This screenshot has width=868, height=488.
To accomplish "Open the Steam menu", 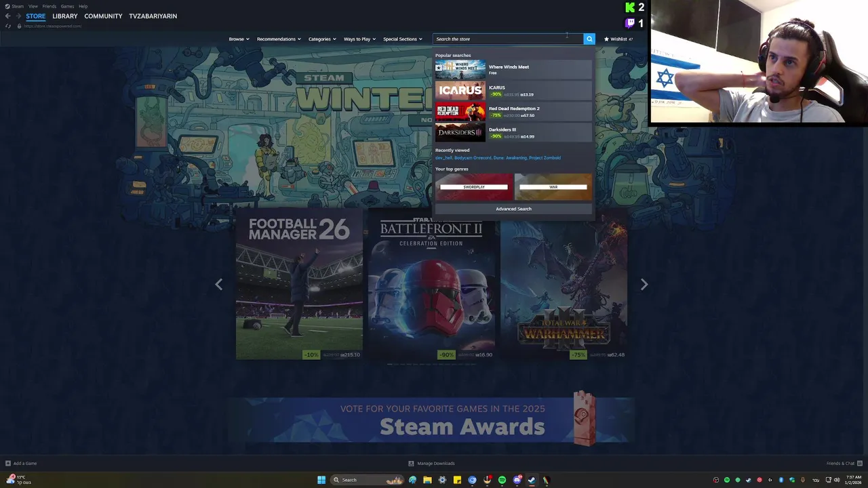I will coord(18,6).
